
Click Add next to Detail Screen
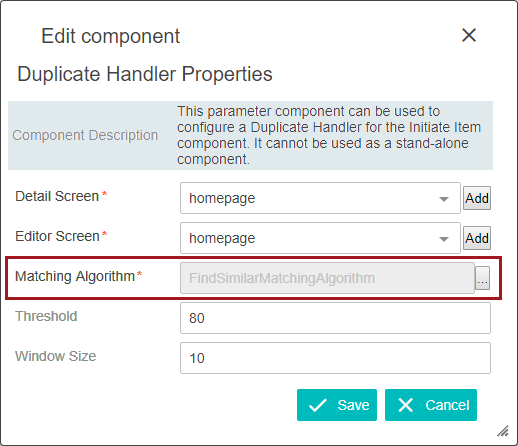[x=477, y=198]
